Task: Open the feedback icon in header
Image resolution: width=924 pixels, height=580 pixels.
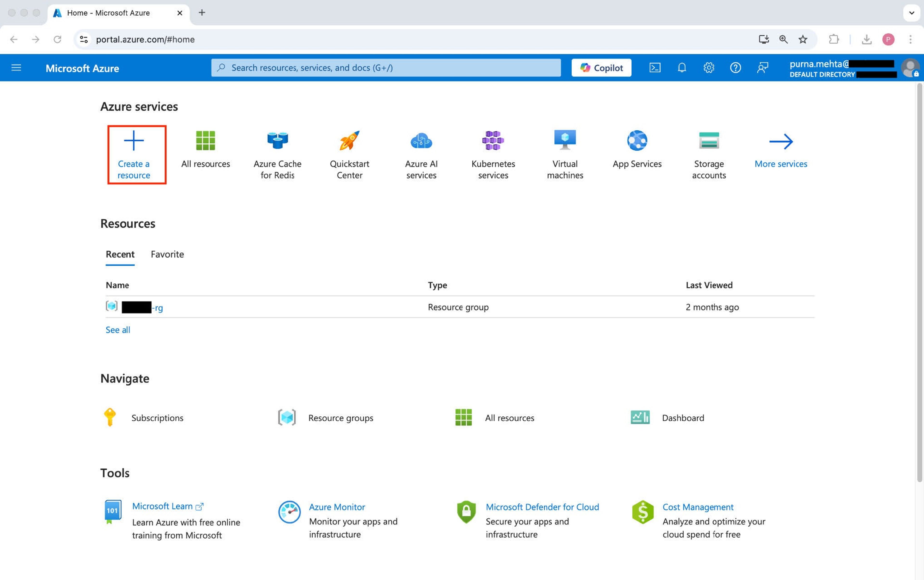Action: [x=762, y=68]
